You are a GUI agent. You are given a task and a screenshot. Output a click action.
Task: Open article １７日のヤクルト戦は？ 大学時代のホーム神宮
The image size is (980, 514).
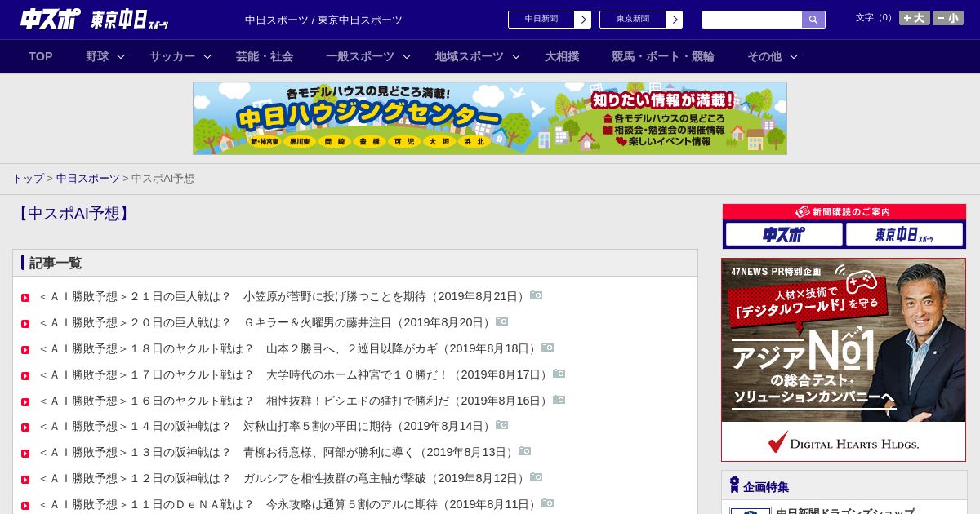(294, 374)
